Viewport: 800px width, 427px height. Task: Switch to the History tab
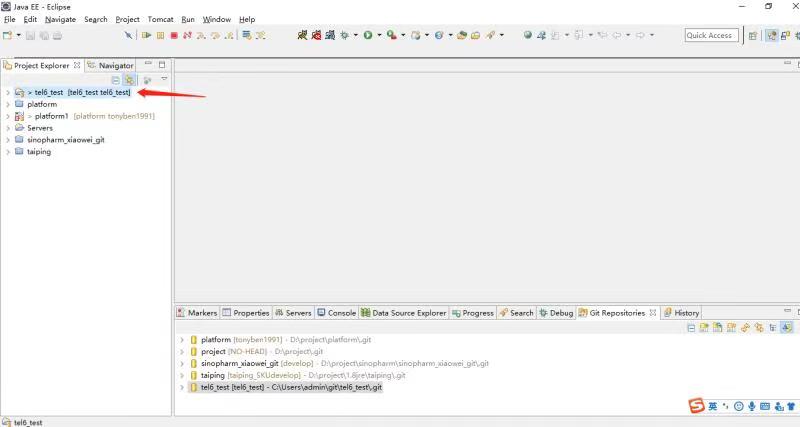[681, 313]
